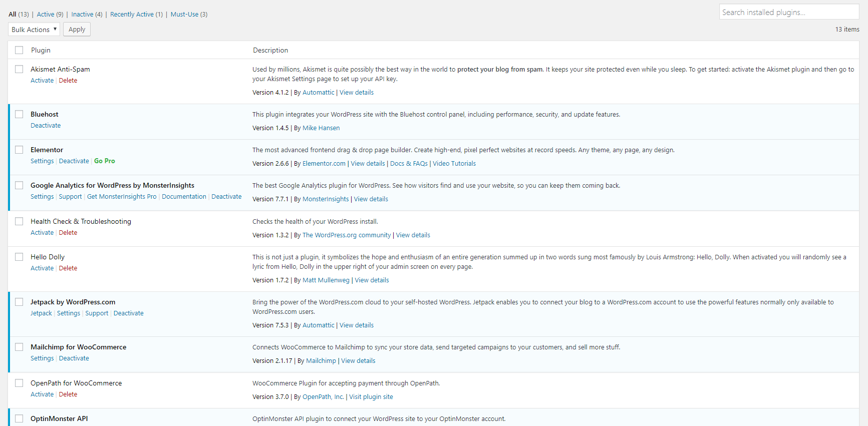The image size is (868, 426).
Task: Click Visit plugin site for OpenPath
Action: point(371,397)
